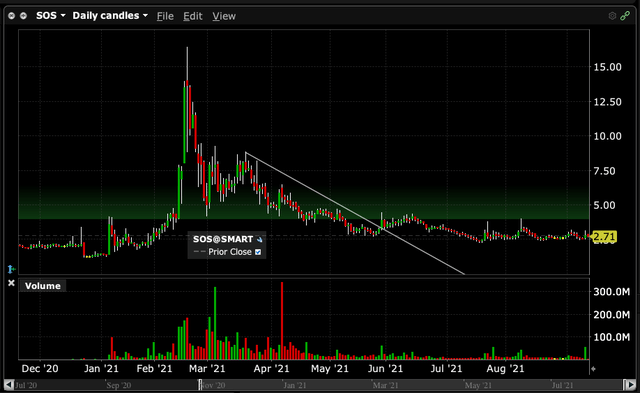
Task: Click the small crosshair icon below price axis
Action: (x=593, y=369)
